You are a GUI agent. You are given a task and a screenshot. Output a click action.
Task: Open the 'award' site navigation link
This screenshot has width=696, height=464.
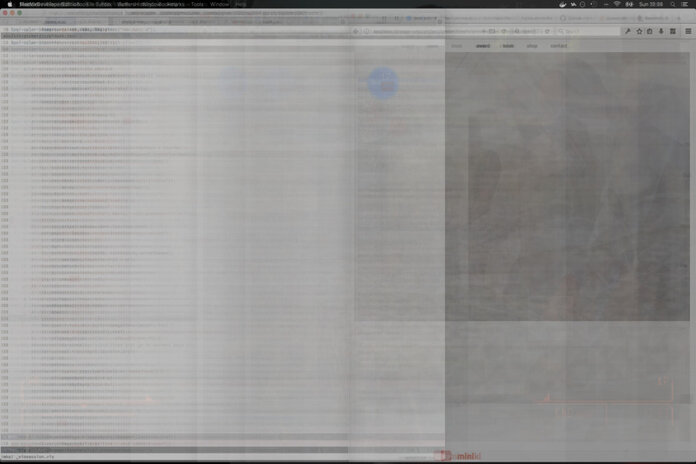[483, 46]
